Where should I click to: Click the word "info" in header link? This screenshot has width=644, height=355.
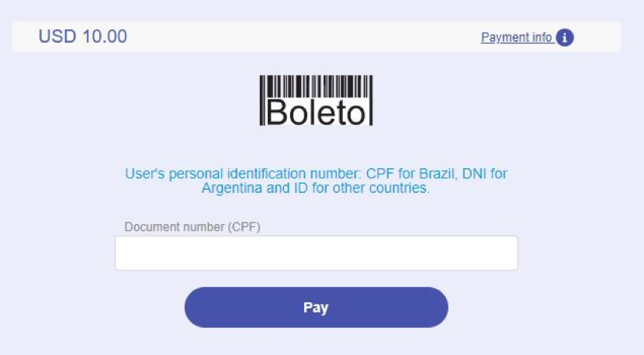pos(542,37)
